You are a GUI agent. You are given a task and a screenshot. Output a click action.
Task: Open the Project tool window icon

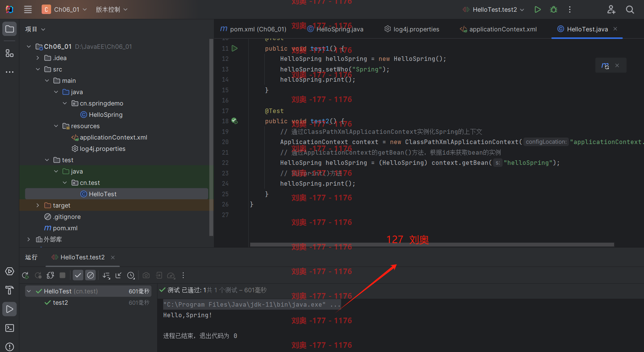10,29
